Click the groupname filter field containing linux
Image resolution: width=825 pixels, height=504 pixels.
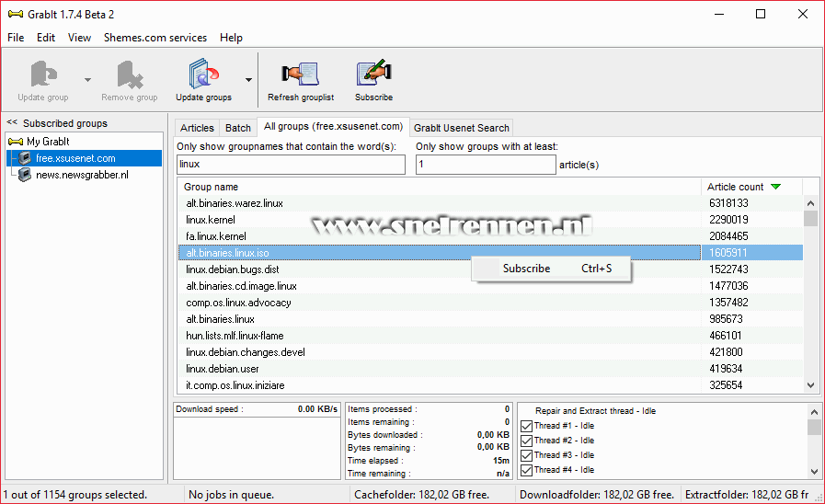pyautogui.click(x=291, y=164)
